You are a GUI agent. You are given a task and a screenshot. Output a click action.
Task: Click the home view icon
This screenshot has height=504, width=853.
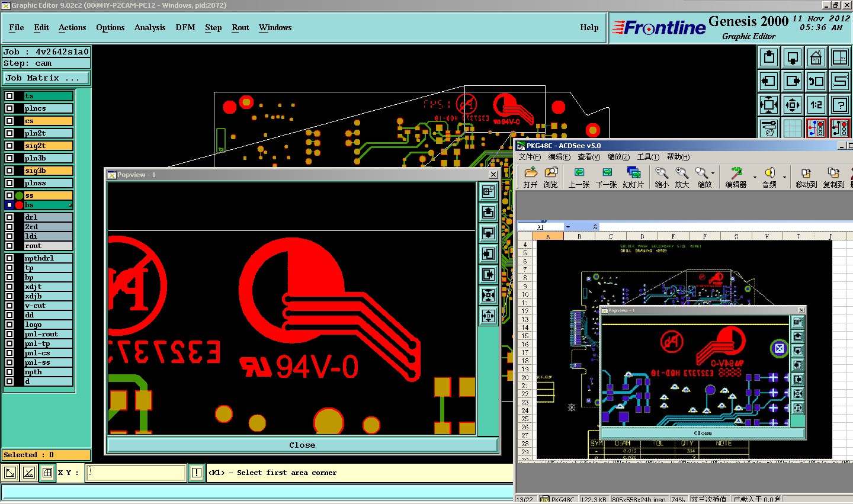816,57
